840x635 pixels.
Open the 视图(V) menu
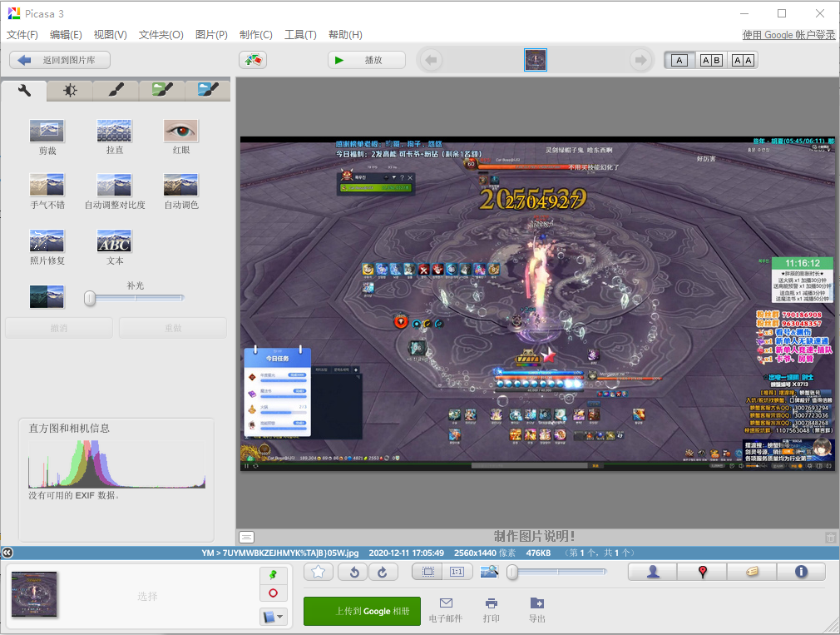pos(111,35)
